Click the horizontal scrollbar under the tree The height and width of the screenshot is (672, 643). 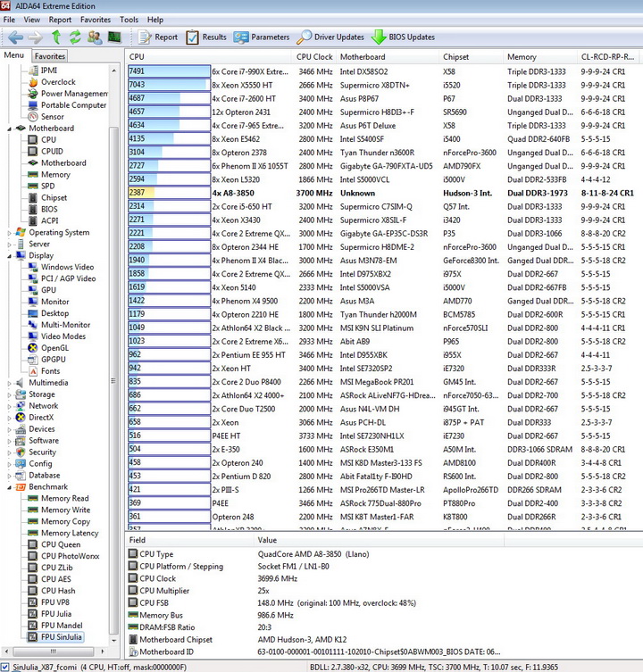(x=54, y=651)
